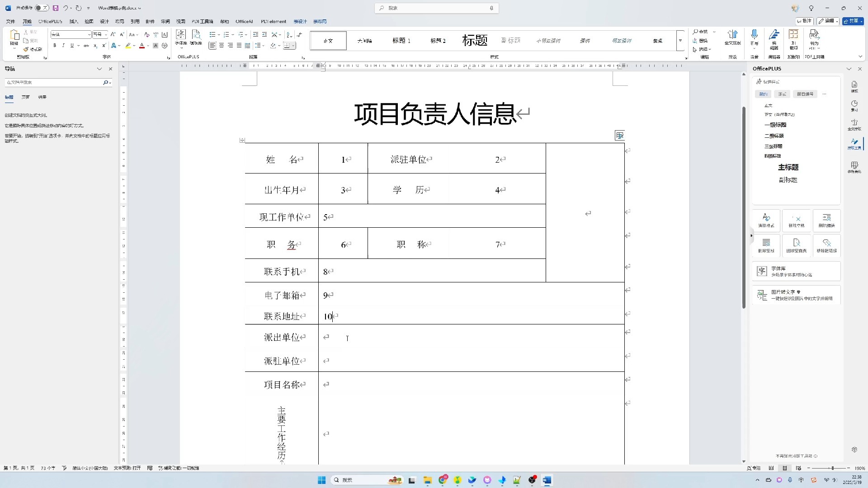Toggle italic formatting
Screen dimensions: 868x488
click(63, 45)
